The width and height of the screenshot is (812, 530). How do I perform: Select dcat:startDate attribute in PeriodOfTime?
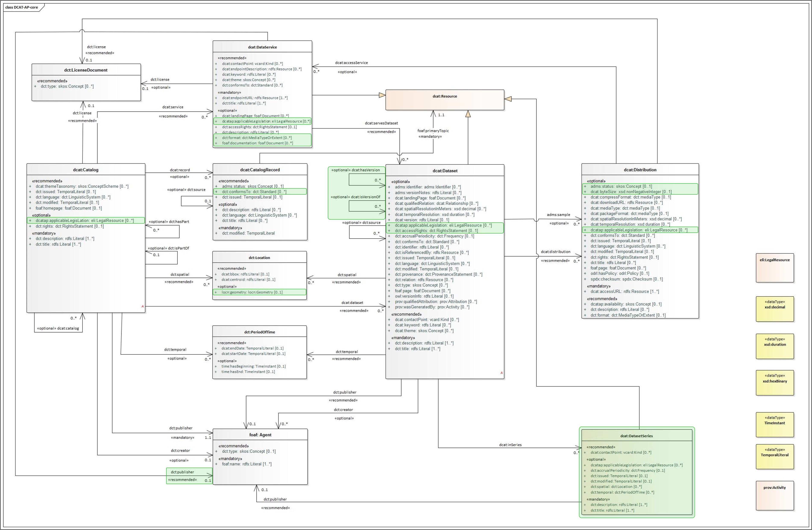[254, 354]
